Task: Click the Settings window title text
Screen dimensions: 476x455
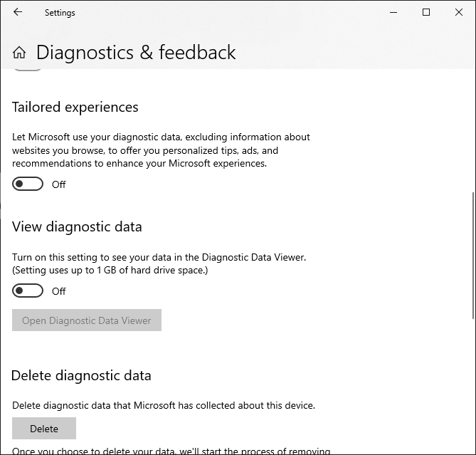Action: [60, 13]
